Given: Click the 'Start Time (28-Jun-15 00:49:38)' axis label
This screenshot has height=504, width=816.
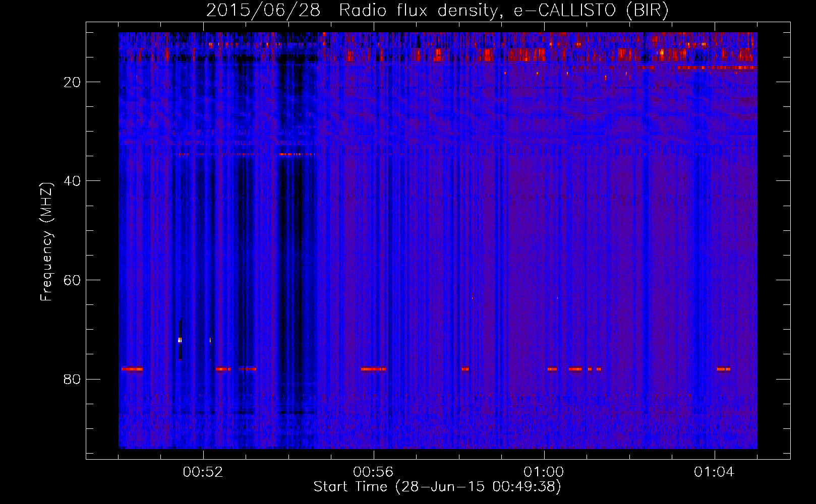Looking at the screenshot, I should [437, 487].
